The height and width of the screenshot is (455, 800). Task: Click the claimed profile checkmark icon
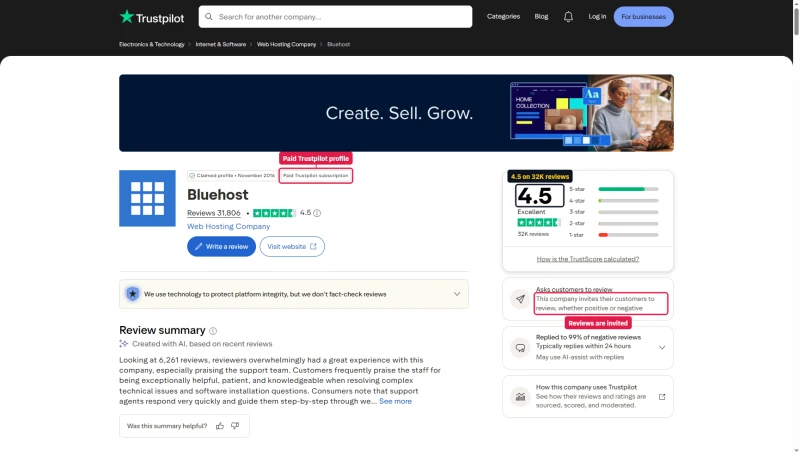[192, 176]
